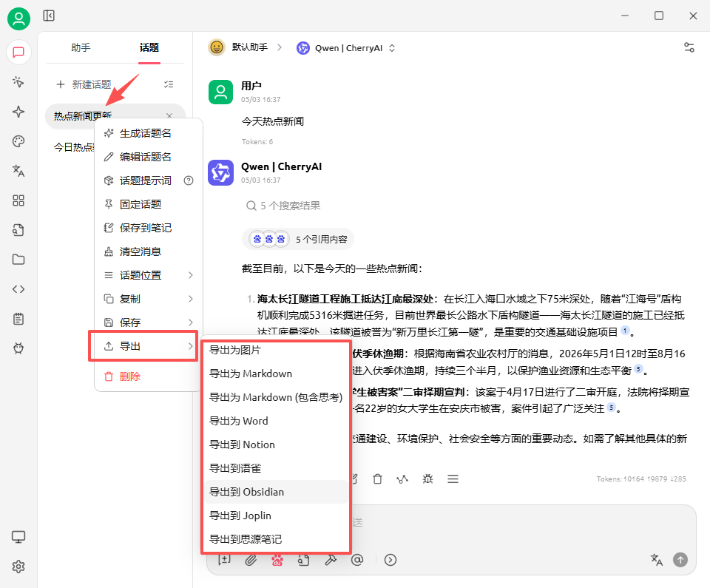This screenshot has height=588, width=710.
Task: Click citation marker 1 in first news item
Action: point(625,331)
